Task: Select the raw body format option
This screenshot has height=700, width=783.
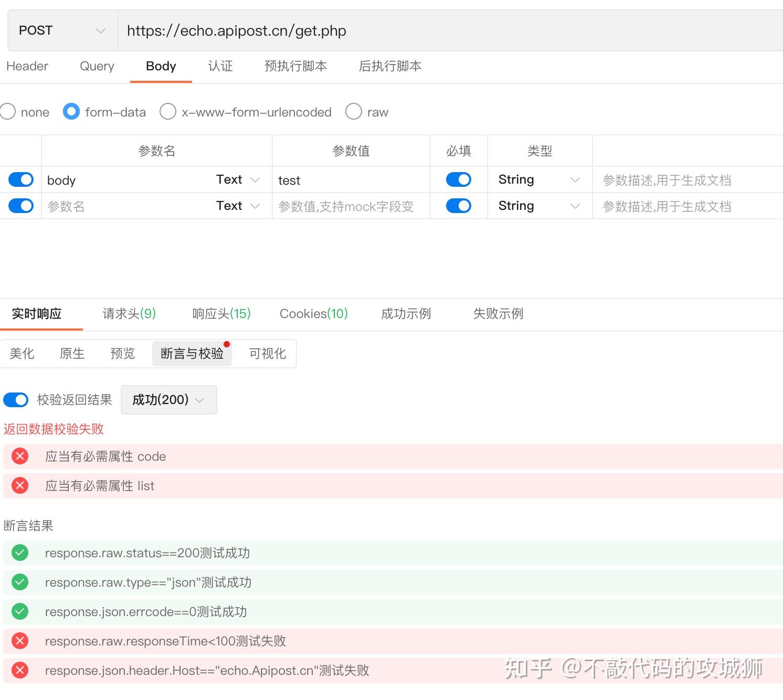Action: [x=354, y=111]
